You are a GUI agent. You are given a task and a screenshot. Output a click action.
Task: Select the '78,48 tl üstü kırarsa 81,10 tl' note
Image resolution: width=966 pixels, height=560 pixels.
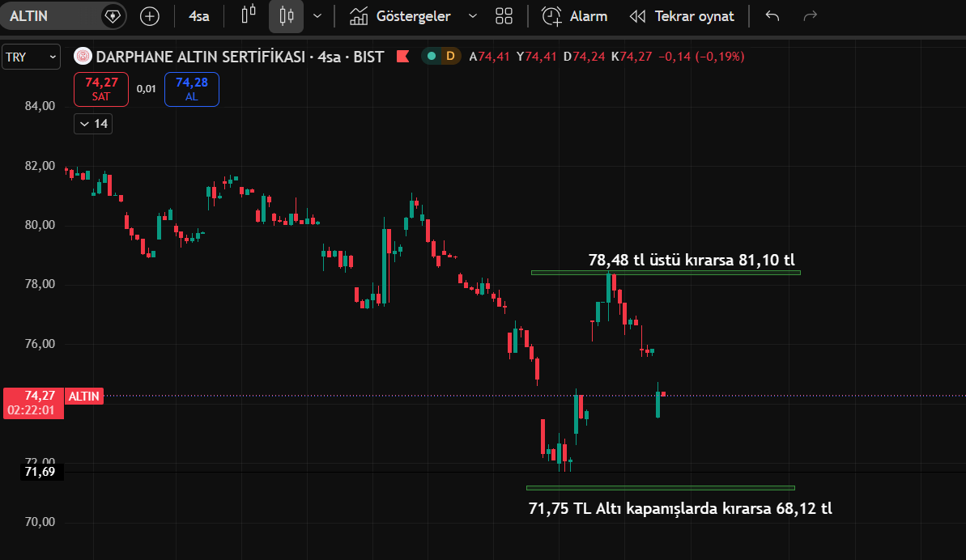[692, 260]
